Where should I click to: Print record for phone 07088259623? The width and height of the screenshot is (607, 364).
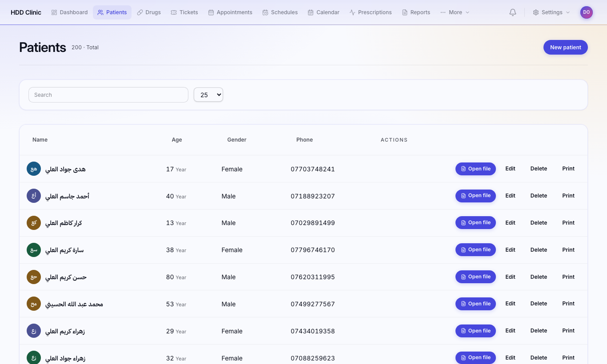coord(568,358)
